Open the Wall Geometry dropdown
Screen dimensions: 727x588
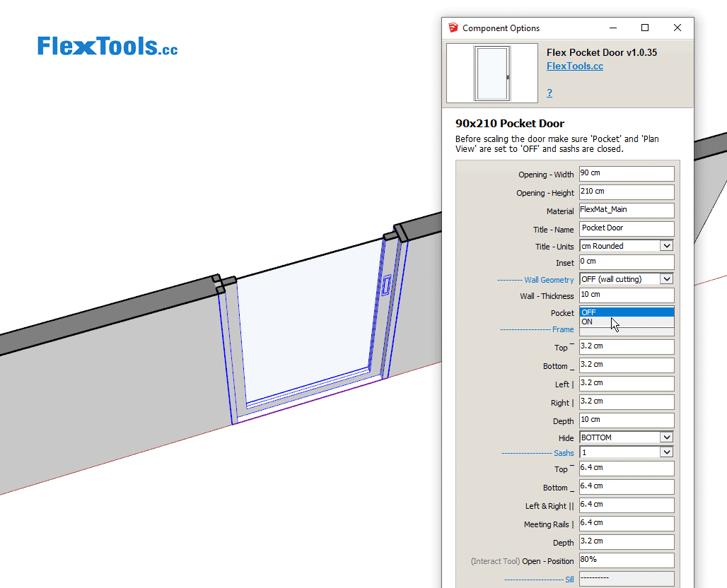(x=627, y=279)
